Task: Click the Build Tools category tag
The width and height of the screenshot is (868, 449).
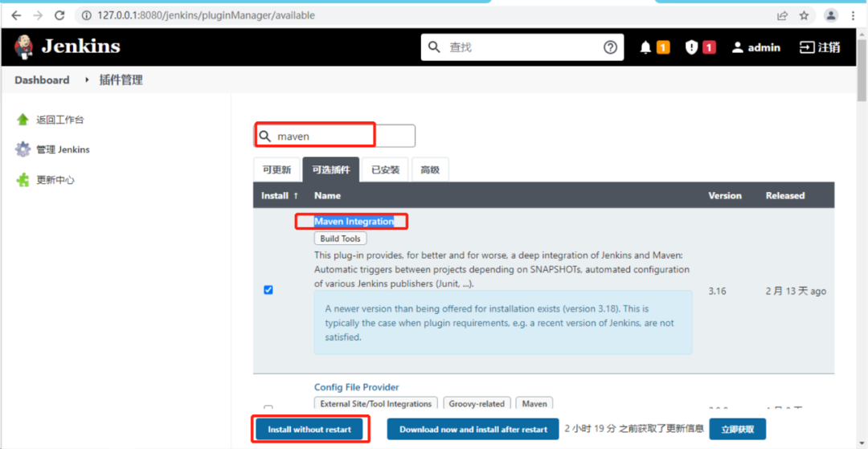Action: click(x=341, y=239)
